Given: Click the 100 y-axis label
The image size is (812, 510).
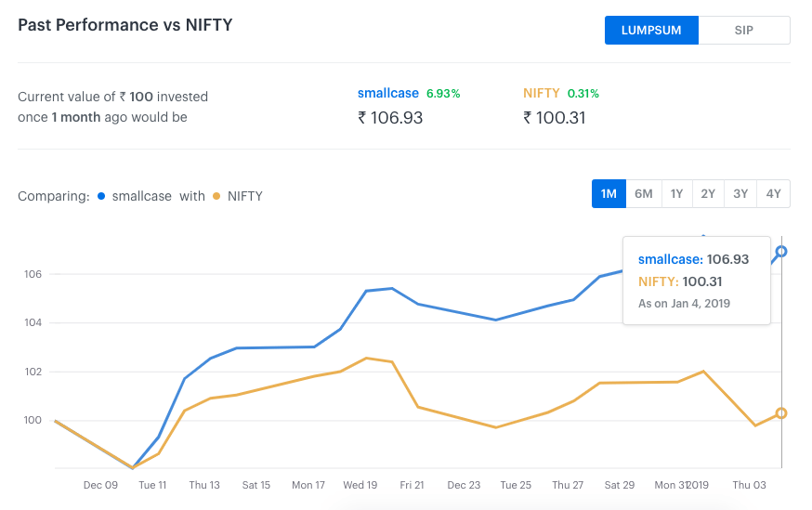Looking at the screenshot, I should tap(33, 420).
